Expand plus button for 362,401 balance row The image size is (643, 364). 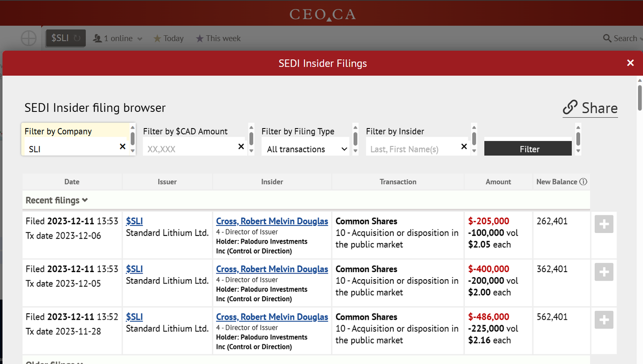tap(604, 272)
